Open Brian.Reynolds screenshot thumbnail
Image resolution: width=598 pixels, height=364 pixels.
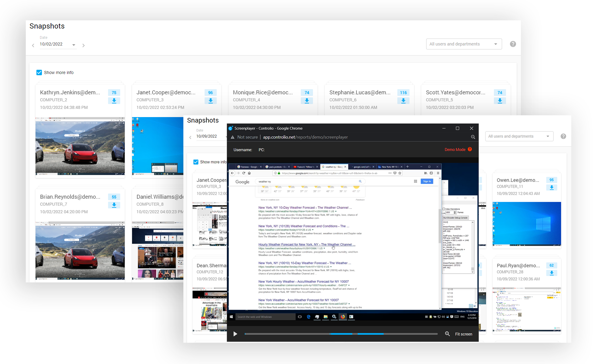coord(80,250)
